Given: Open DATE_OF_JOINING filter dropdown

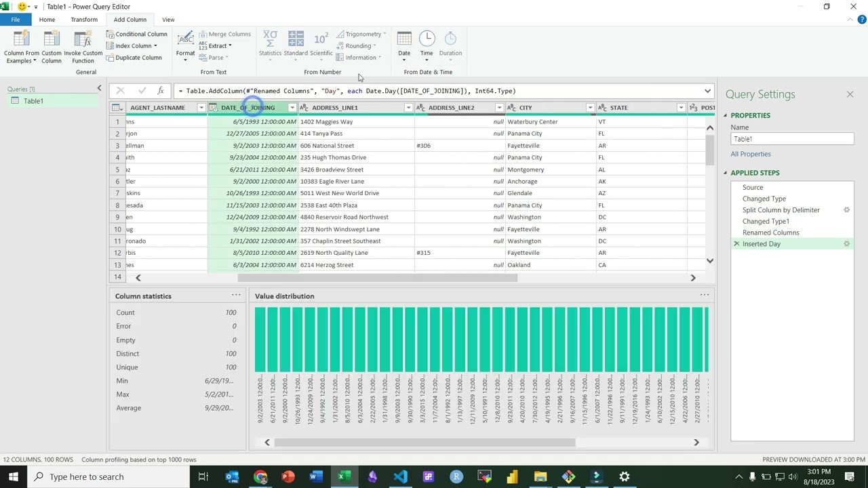Looking at the screenshot, I should click(x=292, y=108).
